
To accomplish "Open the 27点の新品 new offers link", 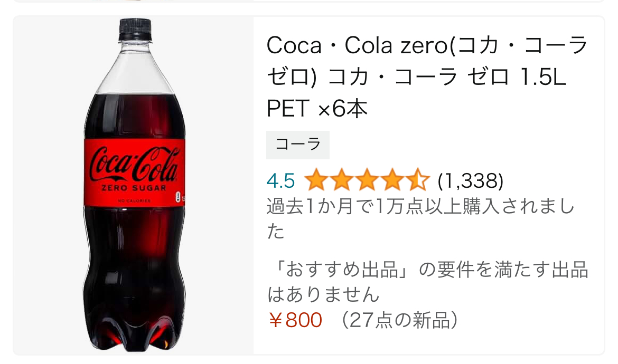I will (x=399, y=320).
